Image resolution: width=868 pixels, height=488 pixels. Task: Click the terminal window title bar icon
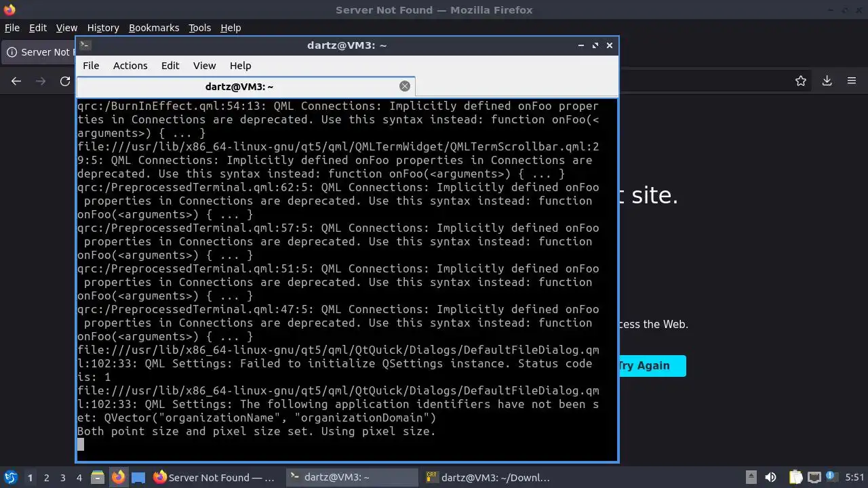pos(85,45)
